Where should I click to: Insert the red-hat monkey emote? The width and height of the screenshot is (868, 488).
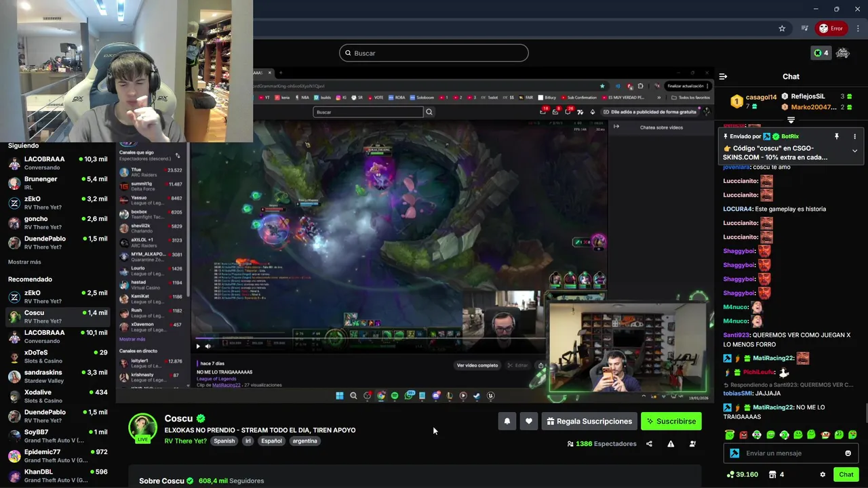[825, 435]
